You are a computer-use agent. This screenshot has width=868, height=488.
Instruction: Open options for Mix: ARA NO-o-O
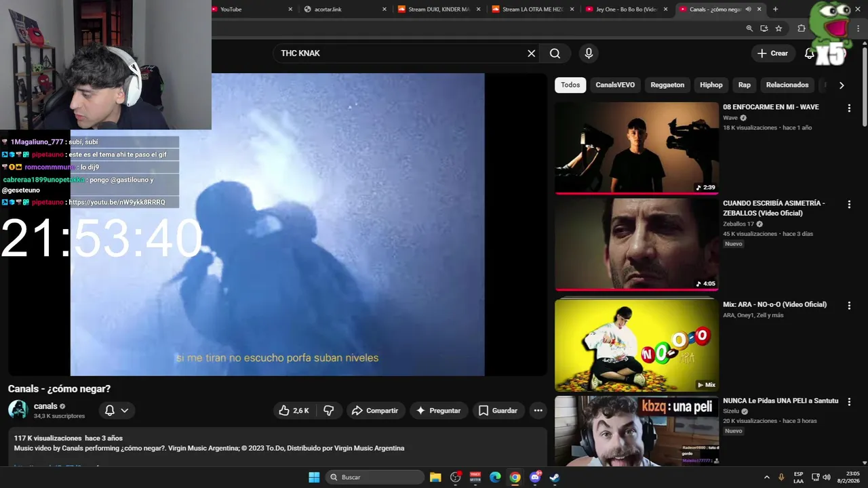click(x=849, y=306)
